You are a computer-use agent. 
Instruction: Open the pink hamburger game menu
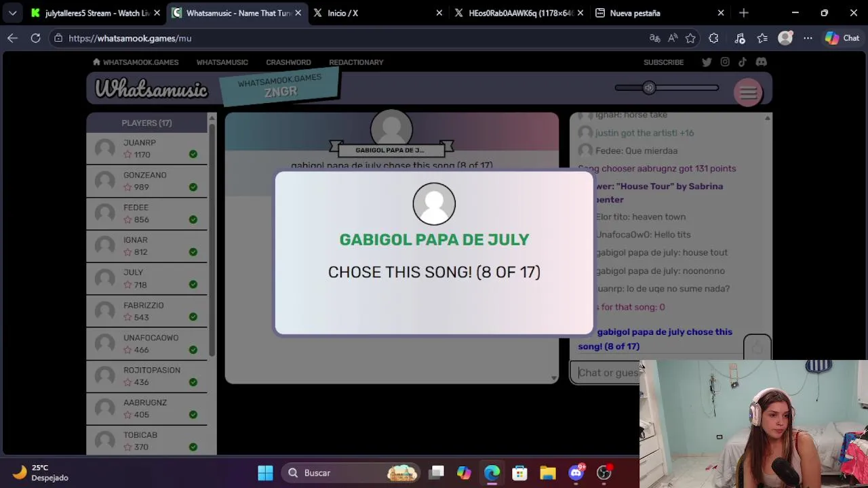tap(748, 92)
